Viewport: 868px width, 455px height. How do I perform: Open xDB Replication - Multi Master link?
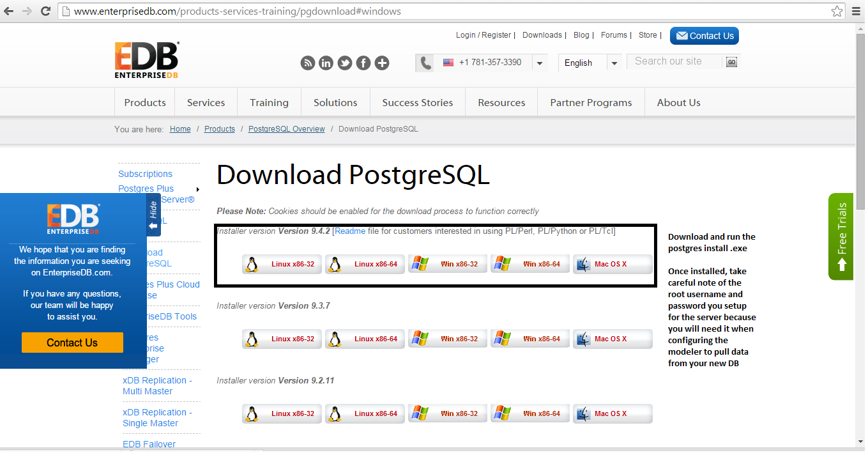click(x=157, y=385)
